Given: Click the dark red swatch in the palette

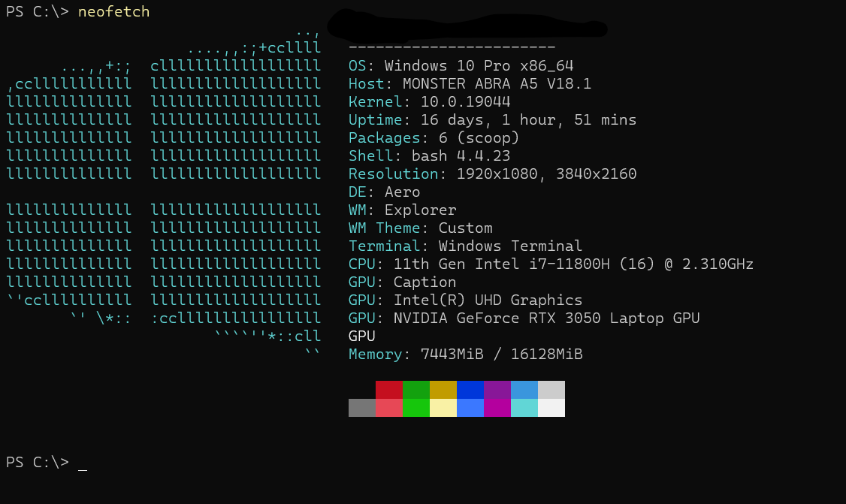Looking at the screenshot, I should [x=389, y=390].
